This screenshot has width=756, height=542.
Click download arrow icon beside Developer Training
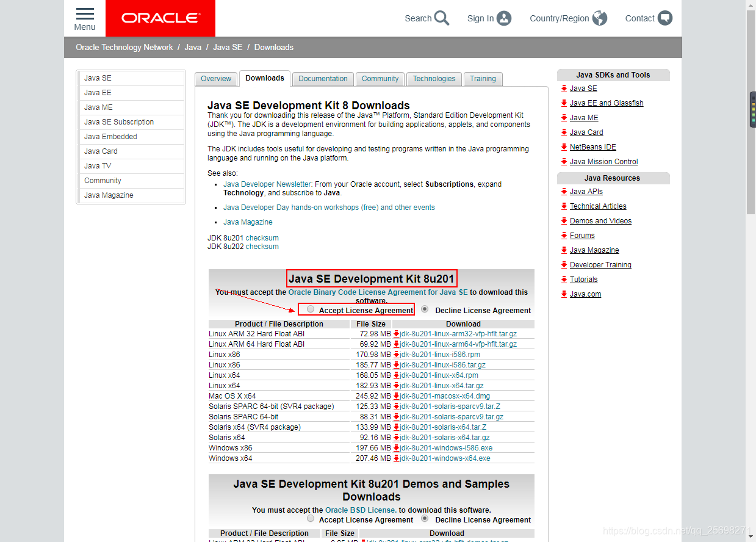pos(564,265)
